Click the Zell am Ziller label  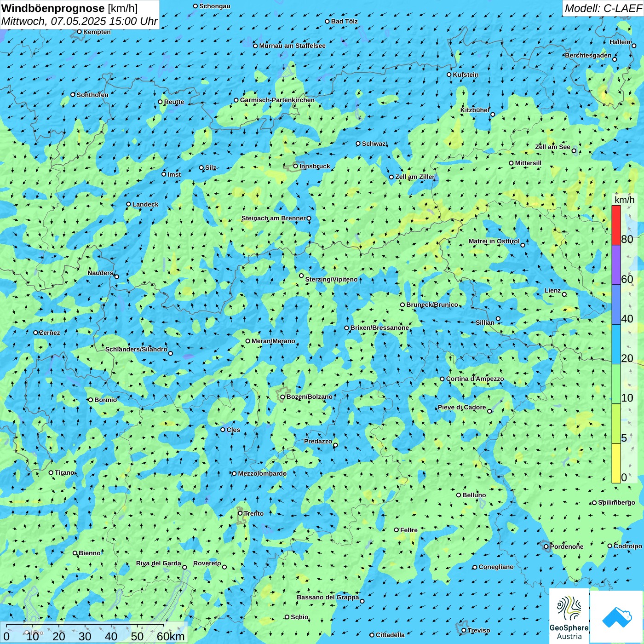[414, 177]
